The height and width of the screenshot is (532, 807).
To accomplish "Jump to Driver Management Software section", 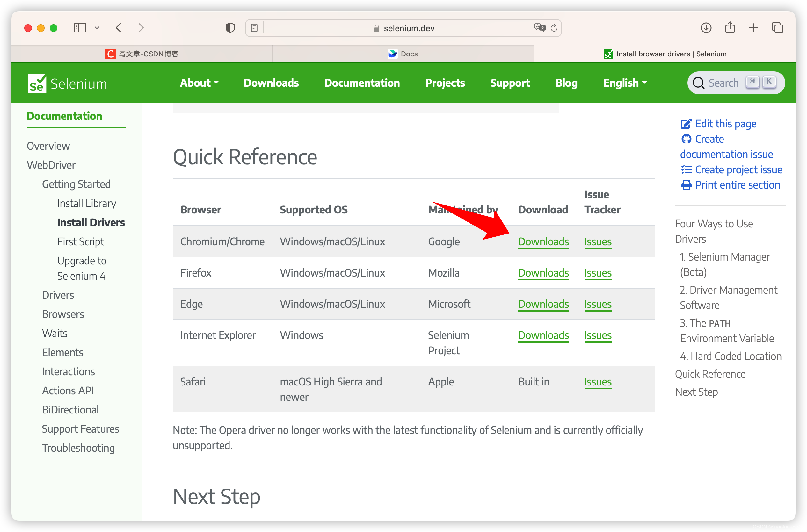I will click(728, 297).
